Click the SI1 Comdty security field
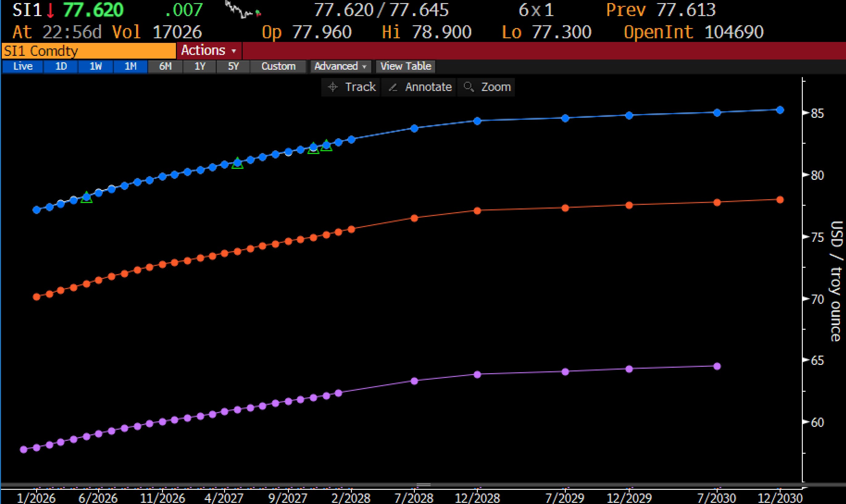 pos(88,51)
